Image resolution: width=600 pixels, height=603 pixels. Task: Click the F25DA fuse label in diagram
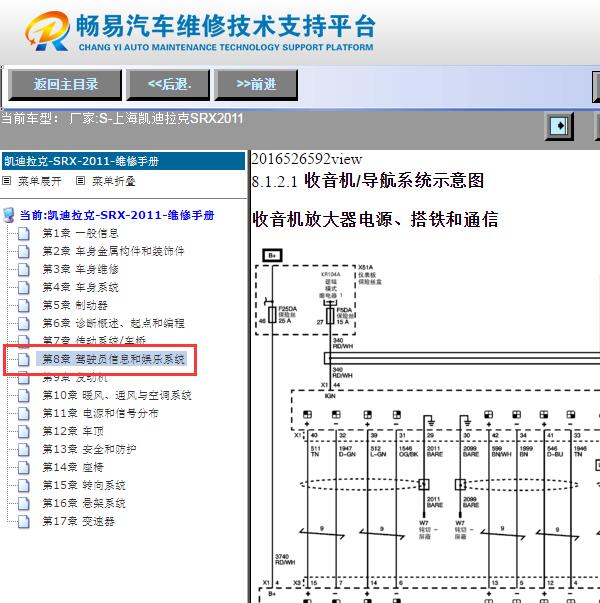pyautogui.click(x=287, y=309)
